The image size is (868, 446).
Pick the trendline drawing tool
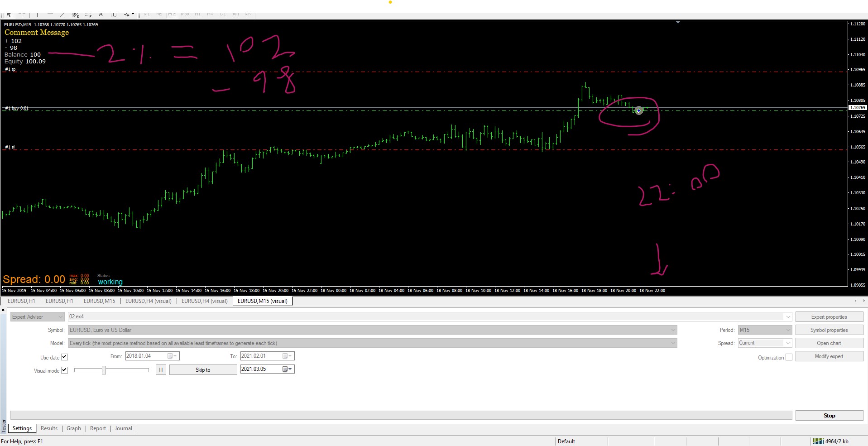click(x=62, y=15)
